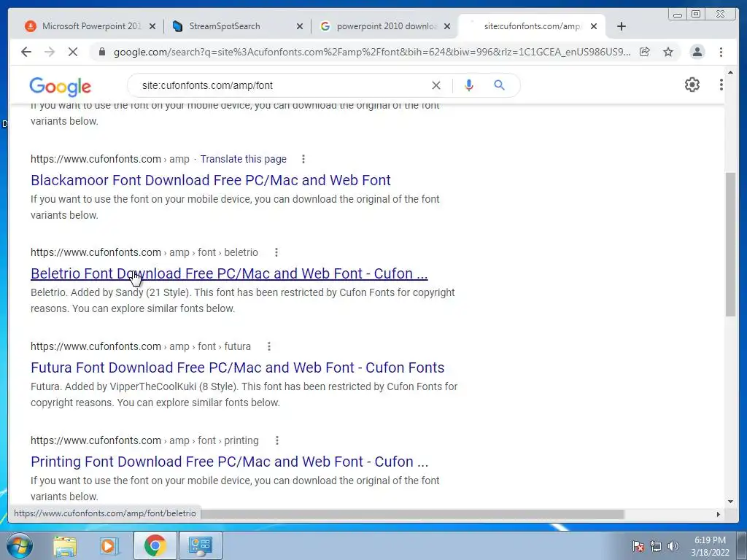Open more options for Beletrio result
The image size is (747, 560).
(276, 252)
